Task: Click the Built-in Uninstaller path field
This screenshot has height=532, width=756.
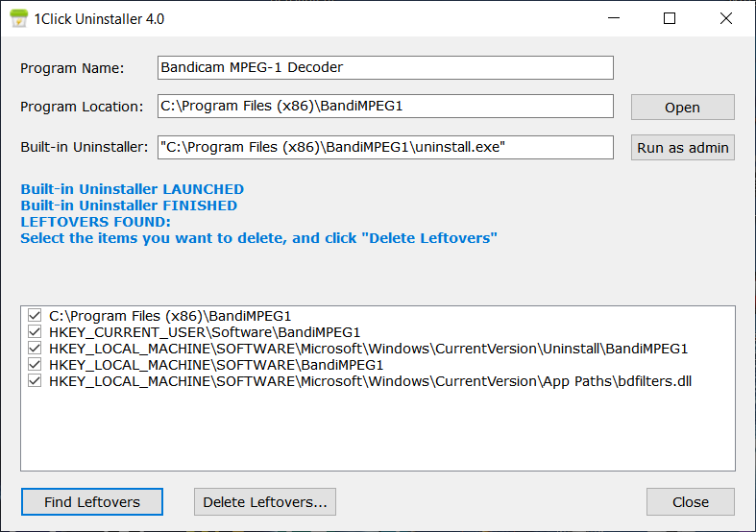Action: click(384, 147)
